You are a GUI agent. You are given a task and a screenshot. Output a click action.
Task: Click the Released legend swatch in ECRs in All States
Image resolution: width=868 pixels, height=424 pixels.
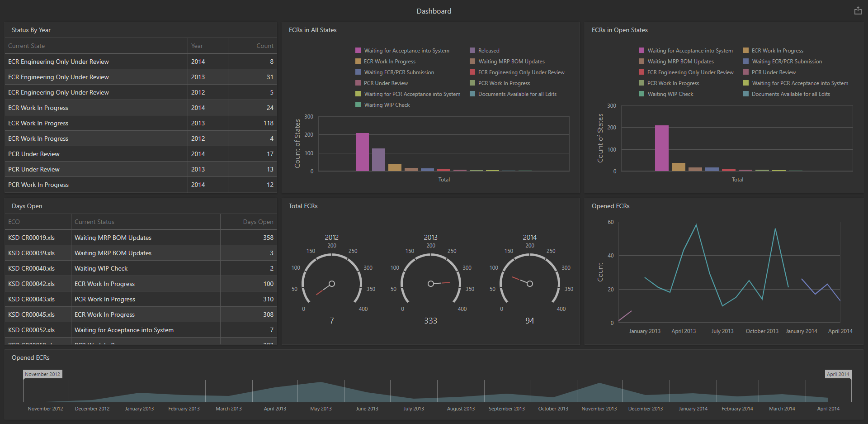[472, 50]
